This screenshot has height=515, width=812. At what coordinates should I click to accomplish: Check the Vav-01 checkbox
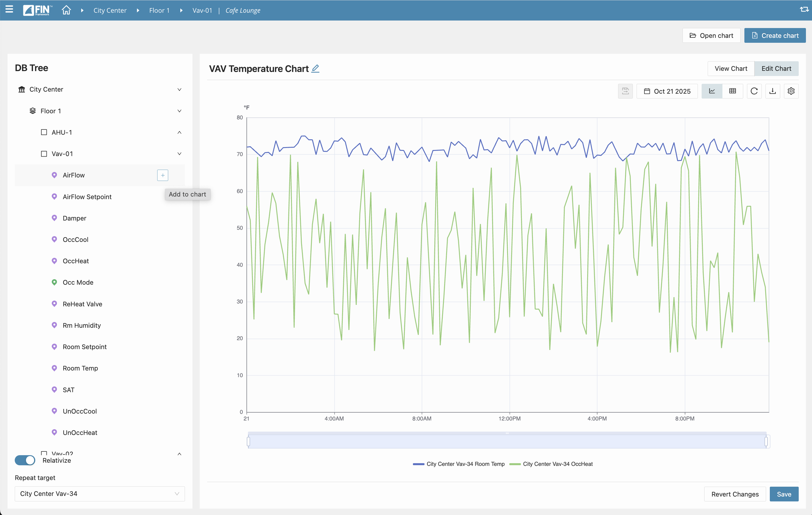click(44, 154)
